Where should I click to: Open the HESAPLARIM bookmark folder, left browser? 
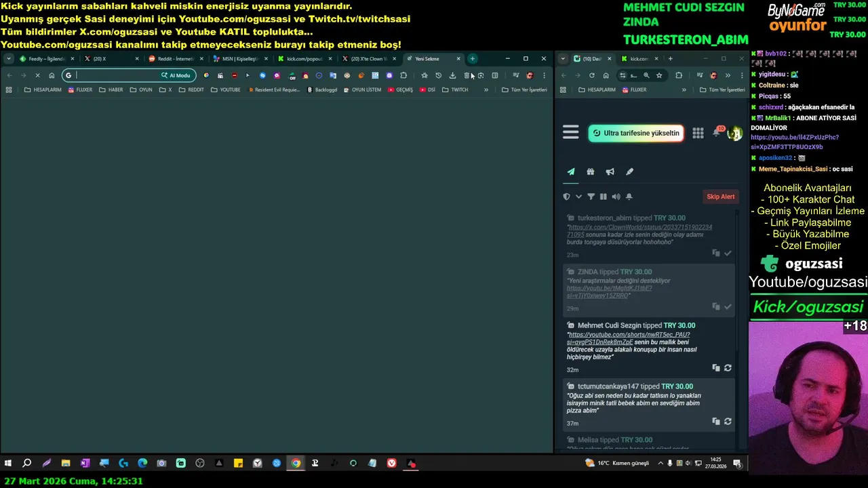43,89
